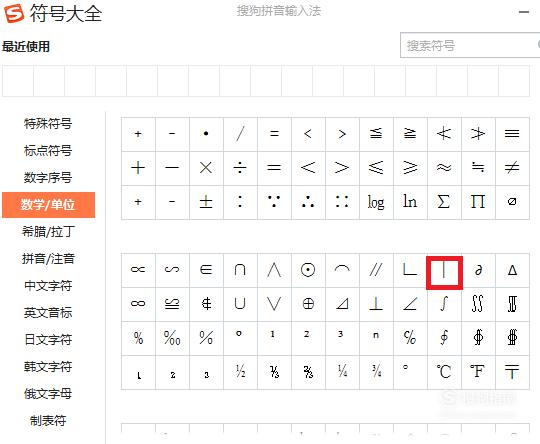Insert the plus-minus symbol ±

point(206,202)
